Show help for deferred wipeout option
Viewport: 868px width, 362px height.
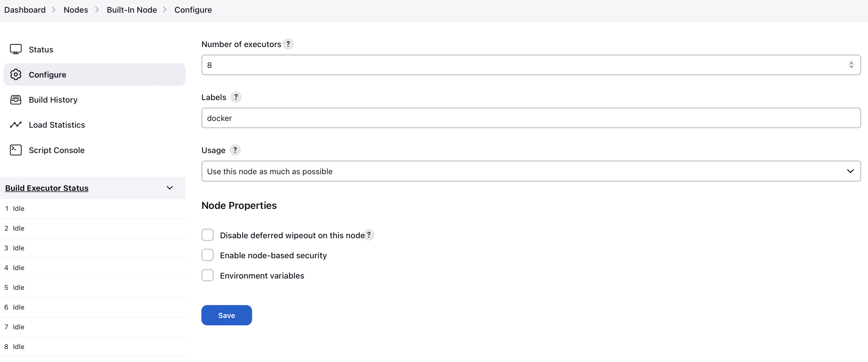pyautogui.click(x=369, y=235)
